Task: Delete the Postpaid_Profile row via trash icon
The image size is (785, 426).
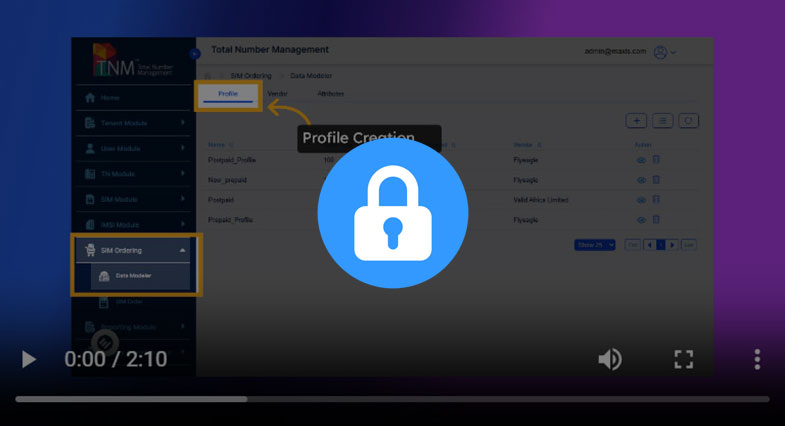Action: coord(657,160)
